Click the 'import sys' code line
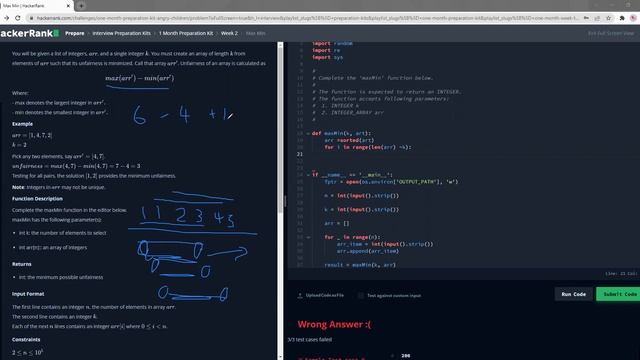The height and width of the screenshot is (360, 640). click(x=327, y=57)
